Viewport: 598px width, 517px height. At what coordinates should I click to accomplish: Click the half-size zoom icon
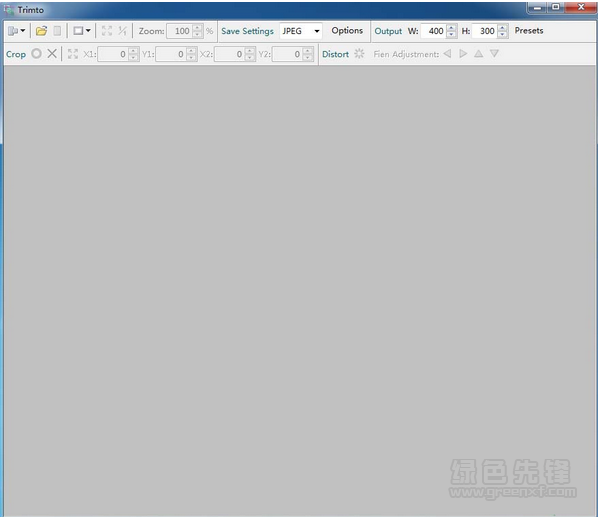tap(122, 31)
